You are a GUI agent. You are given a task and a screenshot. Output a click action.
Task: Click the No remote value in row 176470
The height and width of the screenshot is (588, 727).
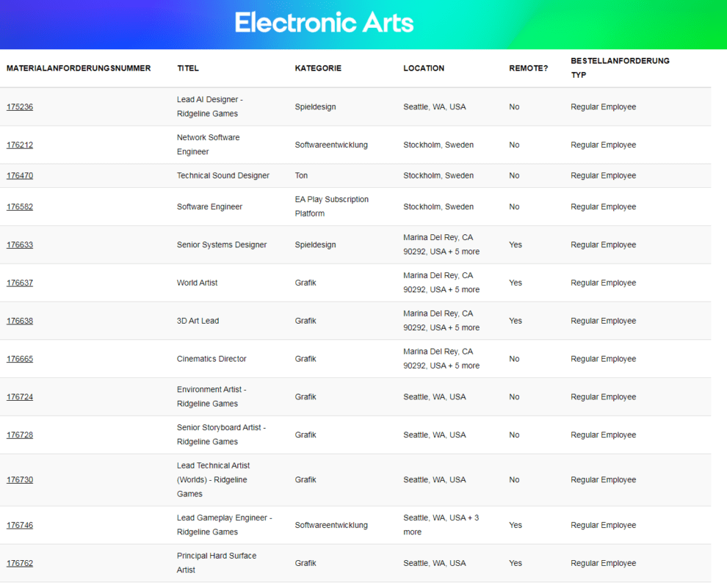pos(514,175)
